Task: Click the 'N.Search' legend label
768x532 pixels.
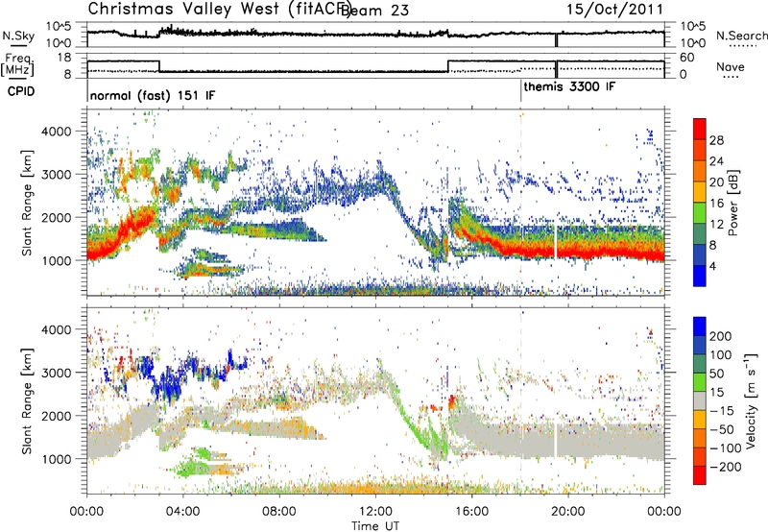Action: (741, 36)
